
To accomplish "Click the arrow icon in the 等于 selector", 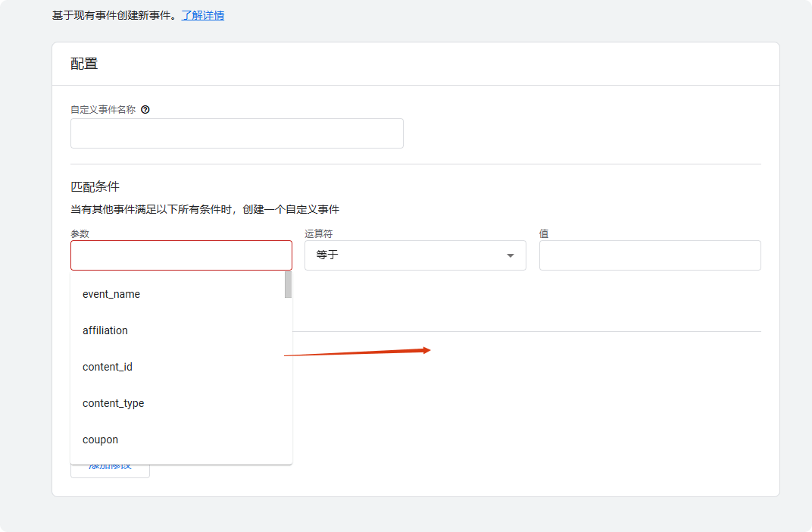I will tap(511, 255).
